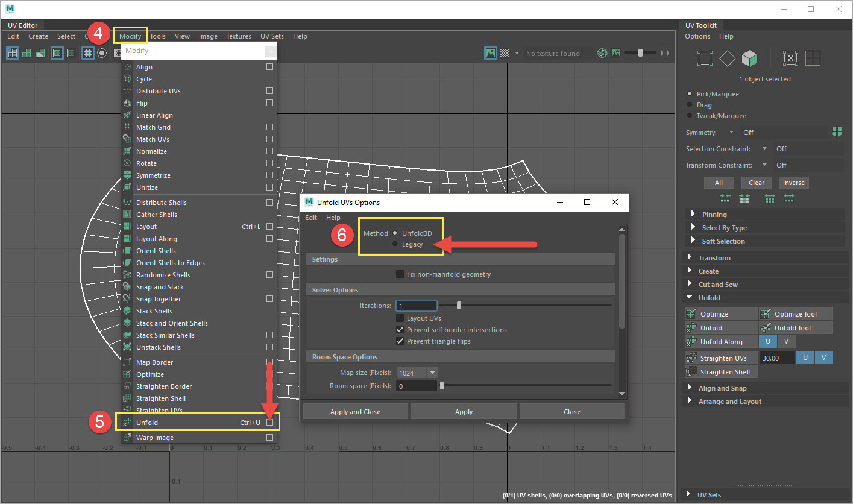Choose Gather Shells from the Modify menu
Screen dimensions: 853x504
click(157, 215)
